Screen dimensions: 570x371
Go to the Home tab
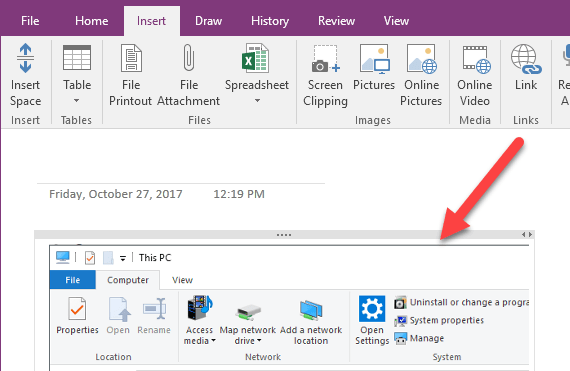pyautogui.click(x=91, y=21)
